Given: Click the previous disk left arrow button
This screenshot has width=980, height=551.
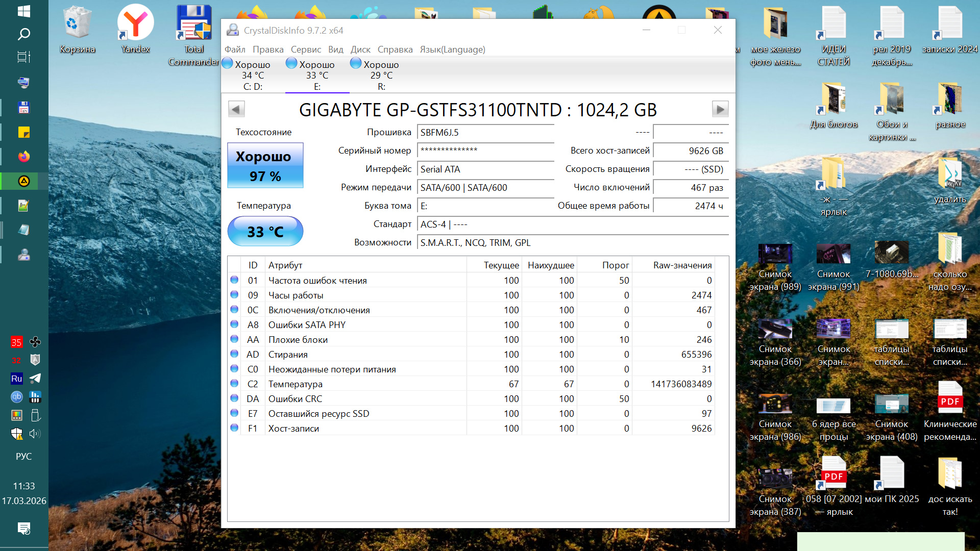Looking at the screenshot, I should coord(236,109).
